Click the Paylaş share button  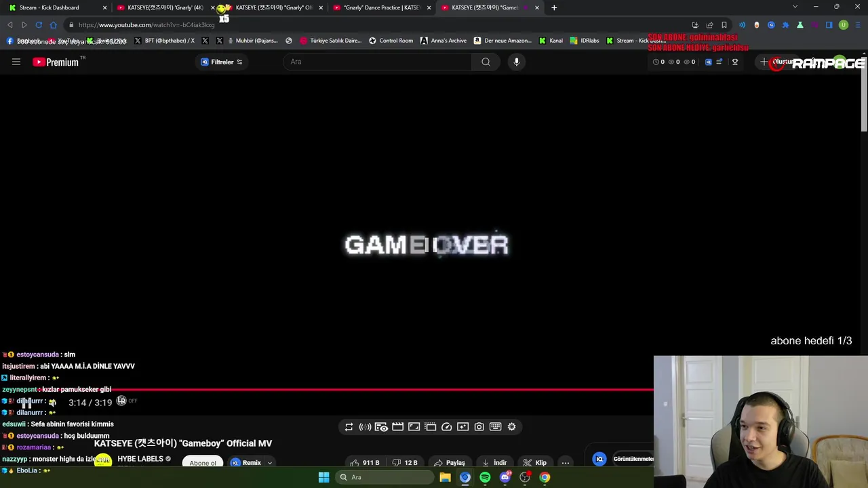coord(450,463)
